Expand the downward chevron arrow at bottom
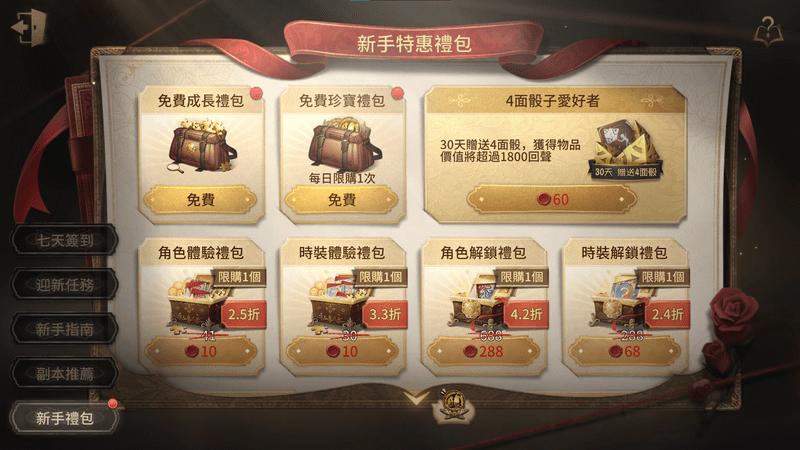This screenshot has width=800, height=450. [x=416, y=398]
